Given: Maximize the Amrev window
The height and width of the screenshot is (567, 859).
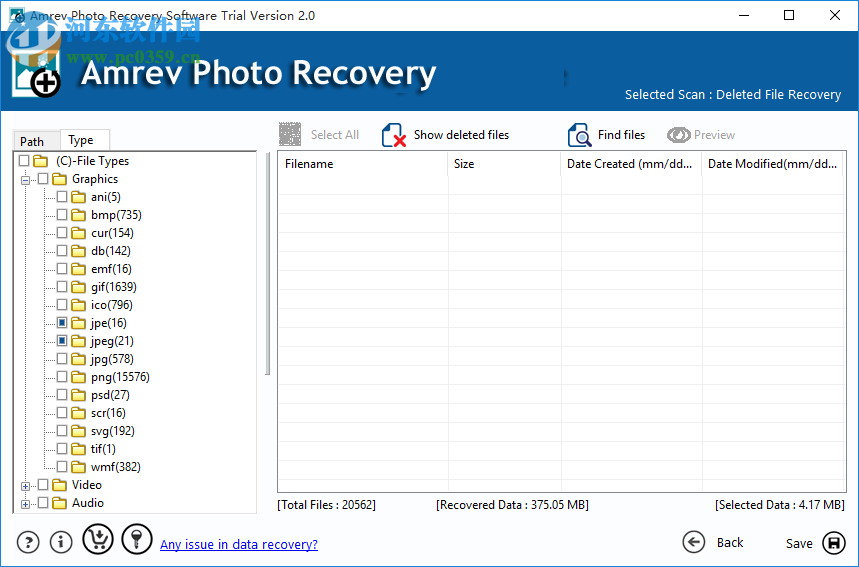Looking at the screenshot, I should tap(789, 15).
